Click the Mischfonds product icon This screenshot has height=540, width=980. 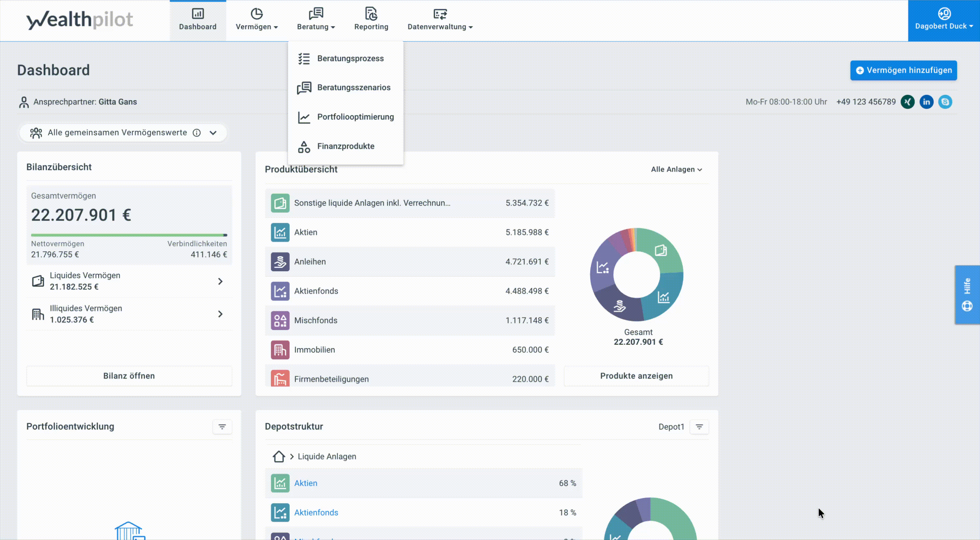point(280,320)
